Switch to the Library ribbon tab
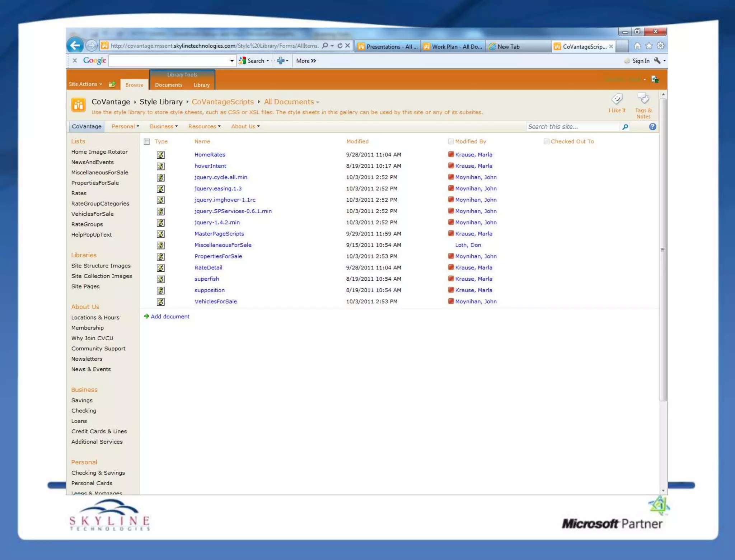The image size is (735, 560). pos(201,85)
